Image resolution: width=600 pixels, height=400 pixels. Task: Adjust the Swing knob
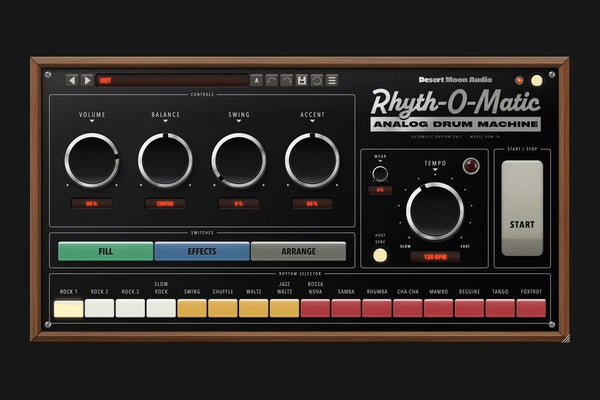pos(239,160)
